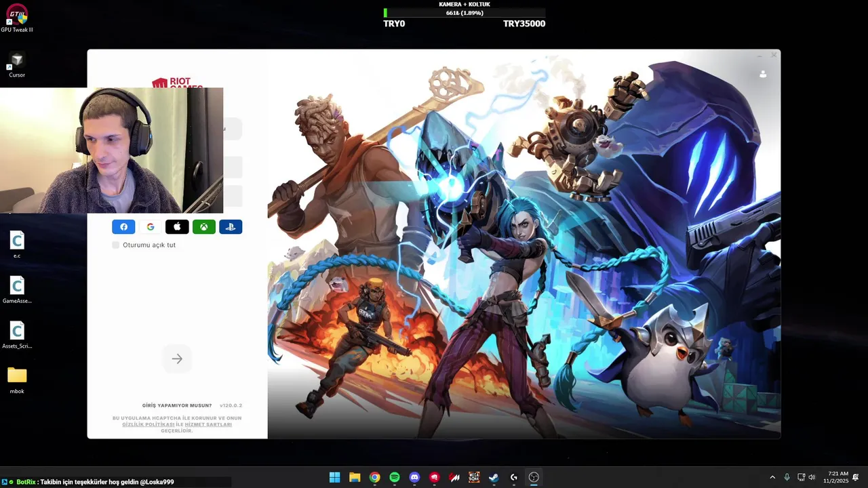The height and width of the screenshot is (488, 868).
Task: Open Discord from the taskbar
Action: pos(414,477)
